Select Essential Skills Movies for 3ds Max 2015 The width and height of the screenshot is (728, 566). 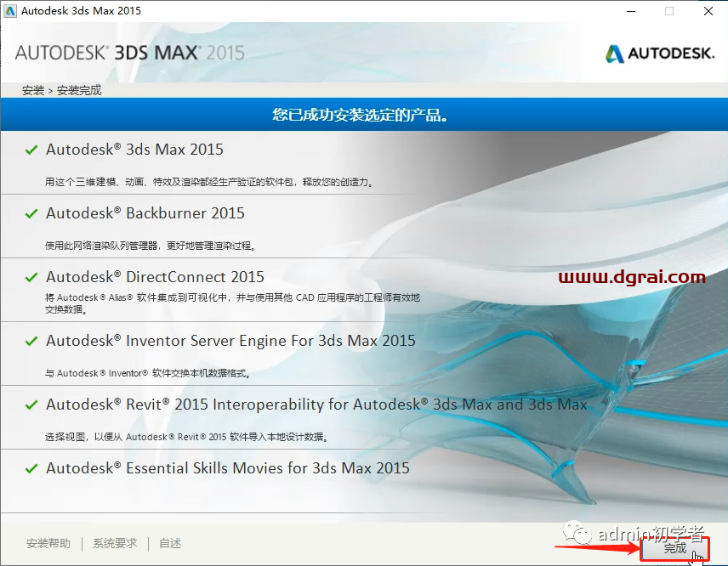[x=228, y=468]
